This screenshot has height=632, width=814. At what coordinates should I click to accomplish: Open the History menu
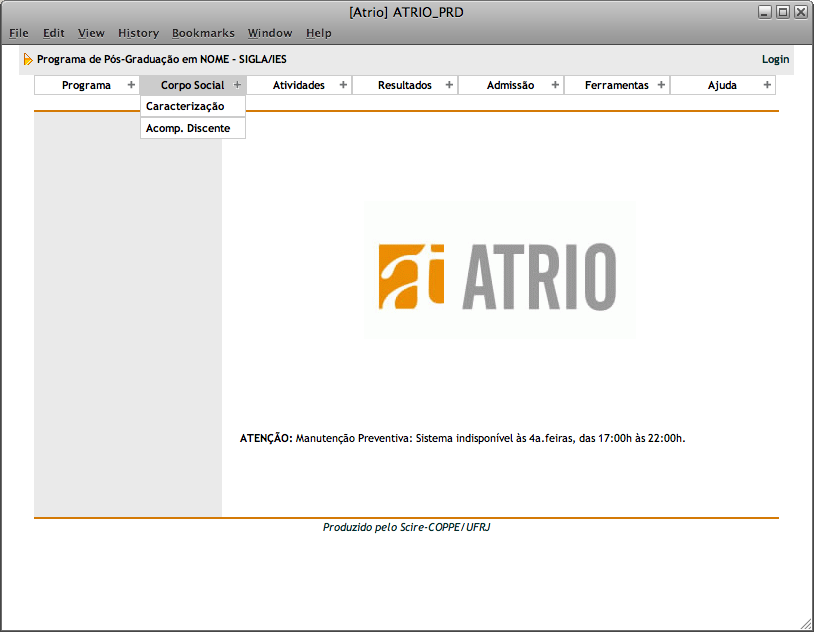(138, 33)
